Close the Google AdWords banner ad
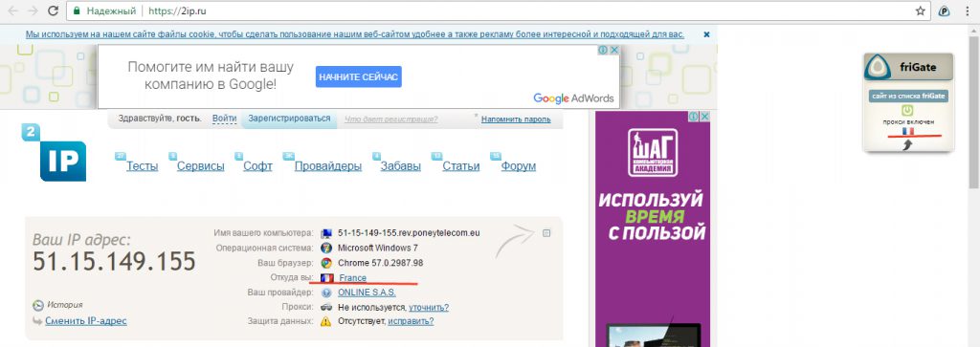The height and width of the screenshot is (347, 980). coord(613,50)
